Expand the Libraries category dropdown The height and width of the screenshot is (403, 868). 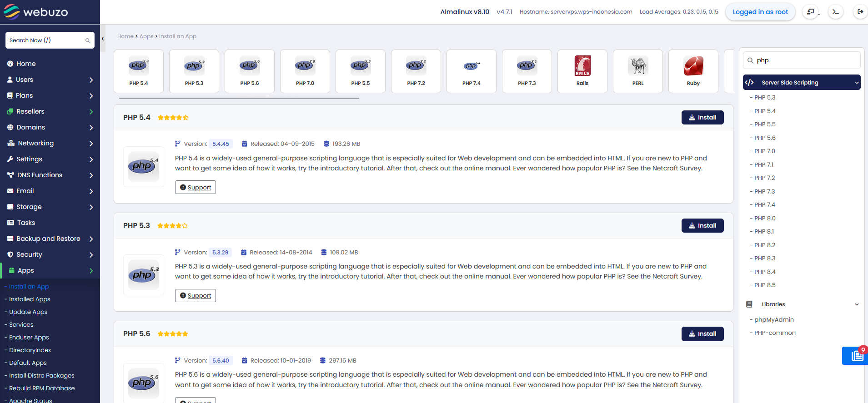tap(802, 304)
